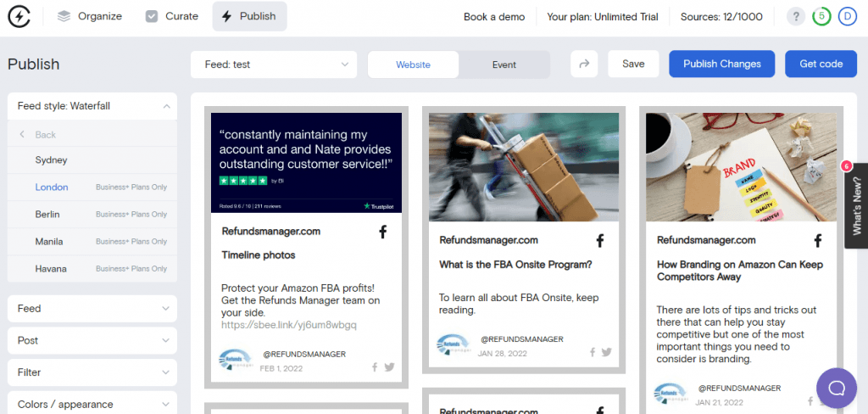Click the JAN 28, 2022 date

point(502,353)
